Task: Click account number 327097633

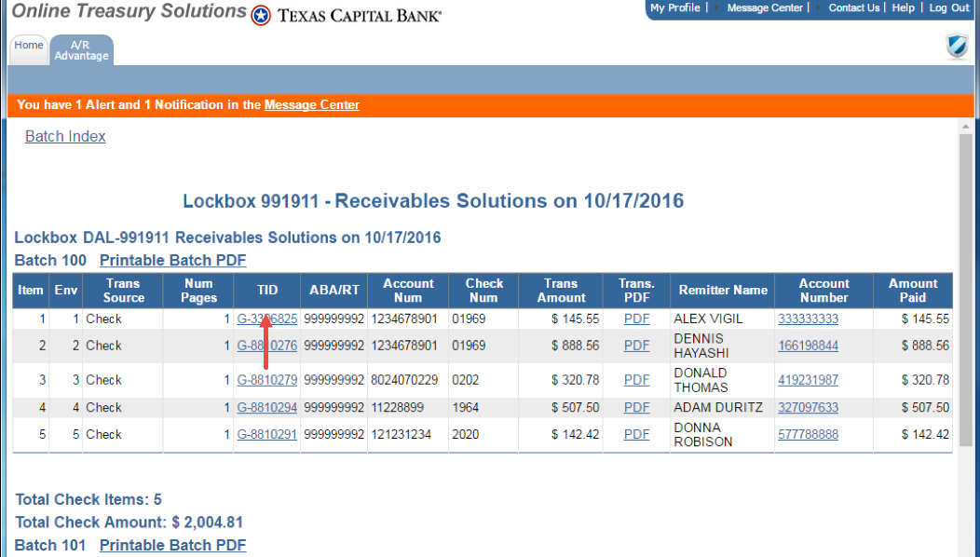Action: (x=808, y=408)
